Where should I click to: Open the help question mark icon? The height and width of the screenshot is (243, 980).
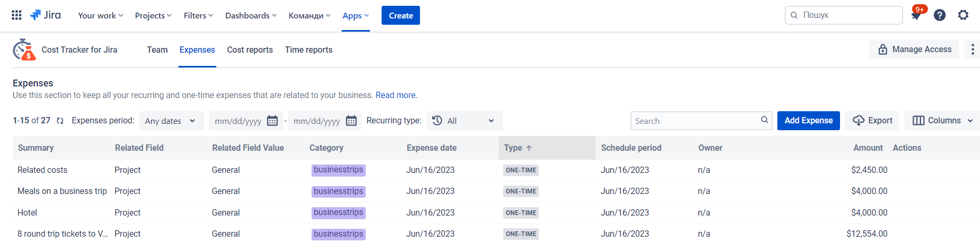(939, 15)
